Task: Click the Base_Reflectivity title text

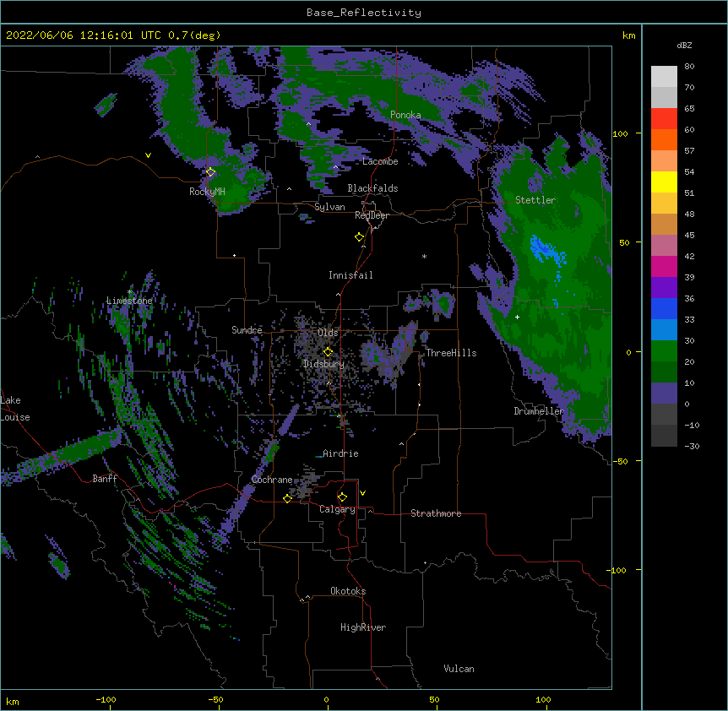Action: pyautogui.click(x=364, y=13)
